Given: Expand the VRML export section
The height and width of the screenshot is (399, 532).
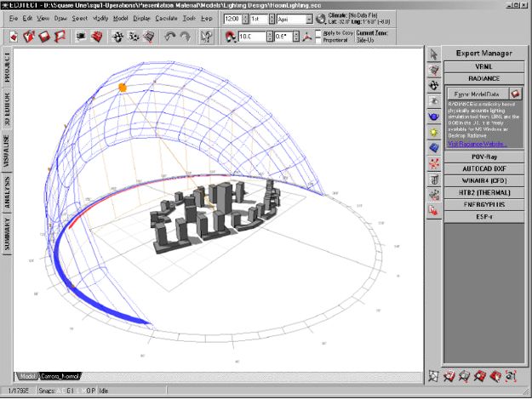Looking at the screenshot, I should click(x=483, y=66).
